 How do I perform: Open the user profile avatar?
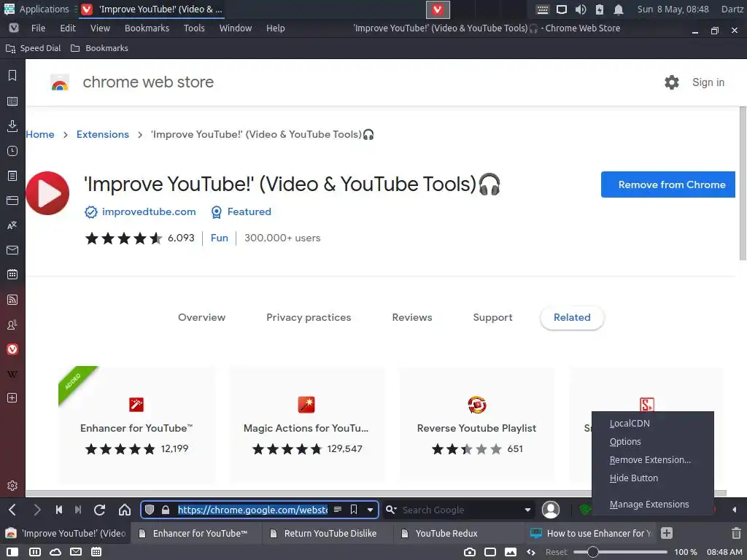[551, 510]
